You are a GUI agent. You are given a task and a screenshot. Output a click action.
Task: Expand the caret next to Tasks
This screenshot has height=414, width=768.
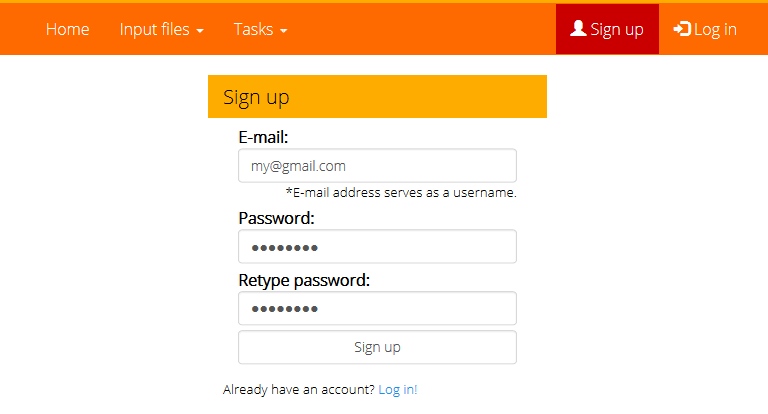(284, 31)
